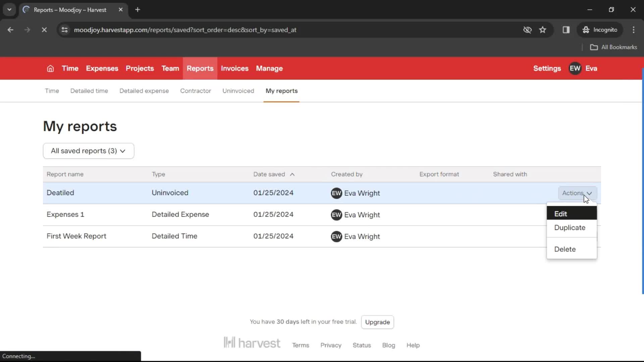Go back to previous page
Screen dimensions: 644x362
pos(10,30)
